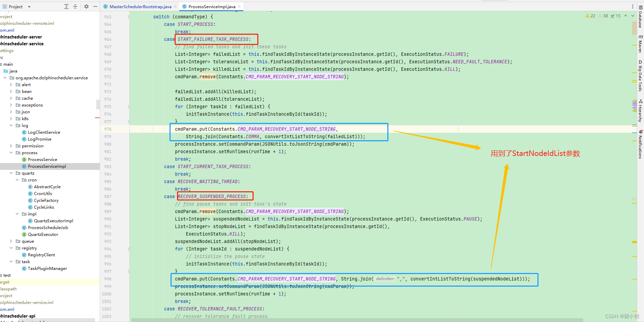Viewport: 644px width, 322px height.
Task: Open QuartzExecutor interface file
Action: 43,235
